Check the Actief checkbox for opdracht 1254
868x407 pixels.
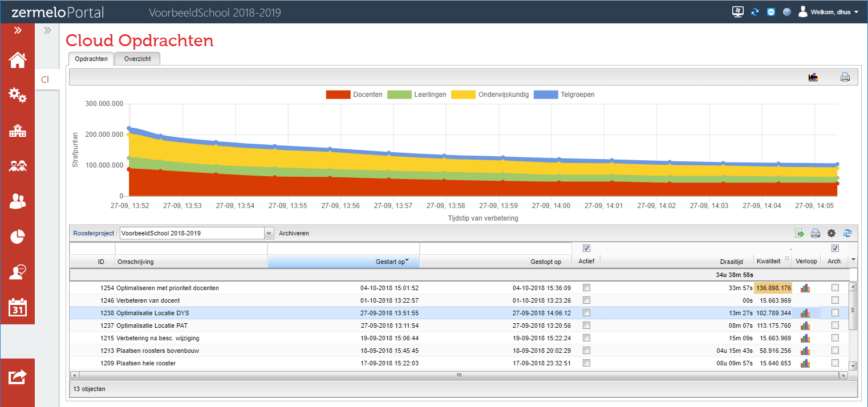coord(586,287)
